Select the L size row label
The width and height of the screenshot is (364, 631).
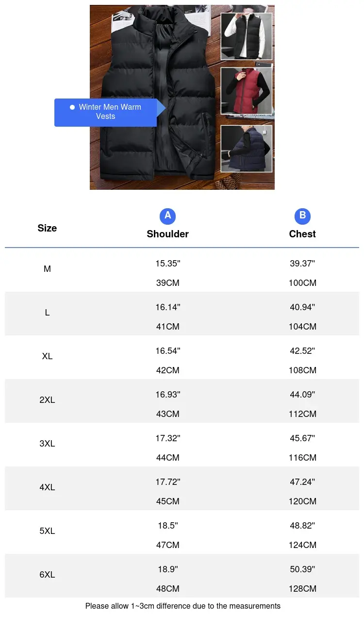pyautogui.click(x=47, y=313)
